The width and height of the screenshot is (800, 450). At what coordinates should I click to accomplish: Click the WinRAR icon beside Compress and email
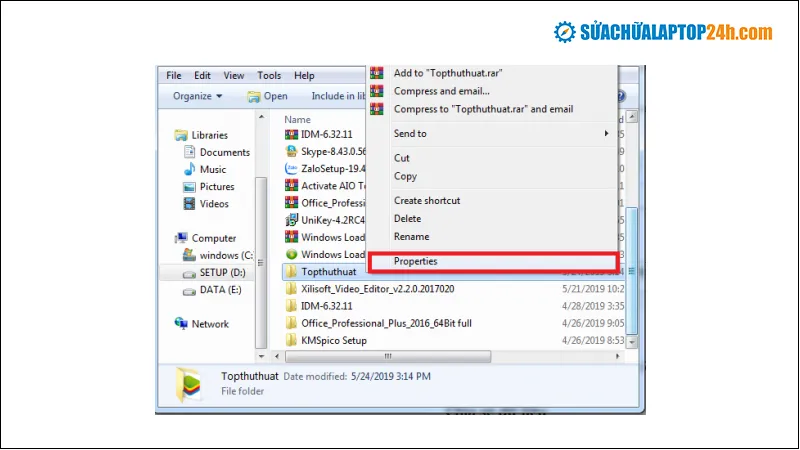(377, 91)
